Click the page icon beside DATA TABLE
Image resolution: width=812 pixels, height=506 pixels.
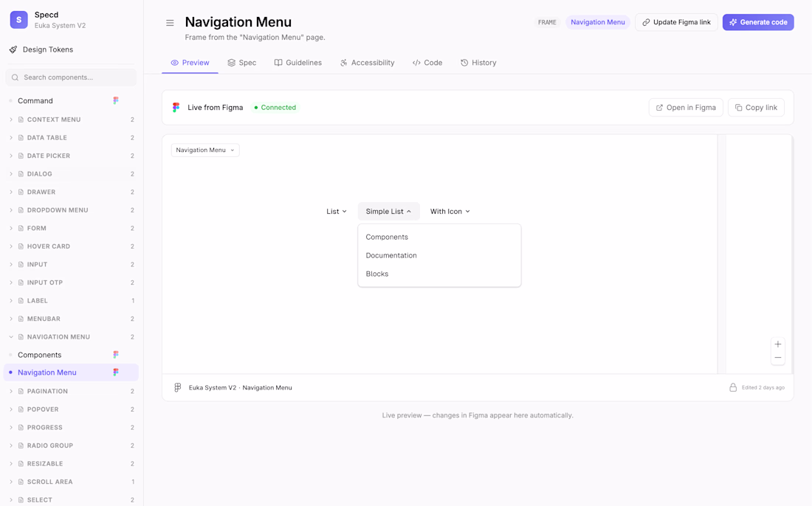[21, 138]
